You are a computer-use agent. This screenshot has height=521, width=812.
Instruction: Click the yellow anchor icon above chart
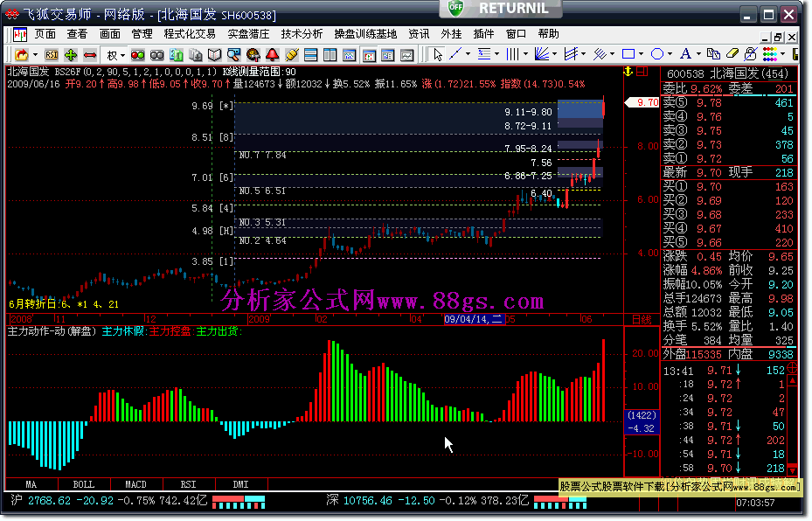(x=628, y=72)
